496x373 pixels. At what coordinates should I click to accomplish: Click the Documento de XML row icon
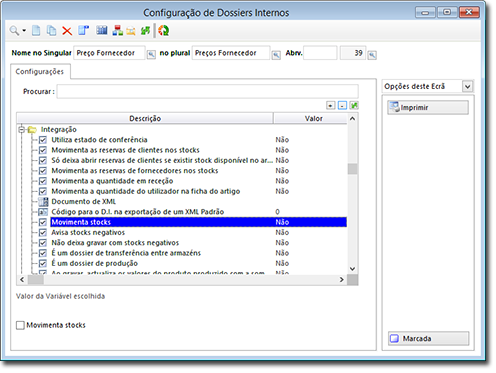[x=43, y=201]
